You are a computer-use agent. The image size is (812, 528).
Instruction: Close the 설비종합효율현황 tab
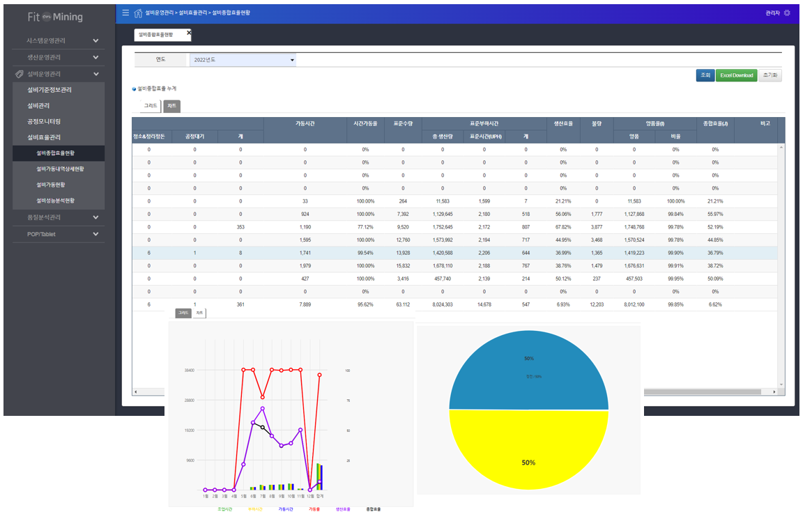(x=189, y=33)
